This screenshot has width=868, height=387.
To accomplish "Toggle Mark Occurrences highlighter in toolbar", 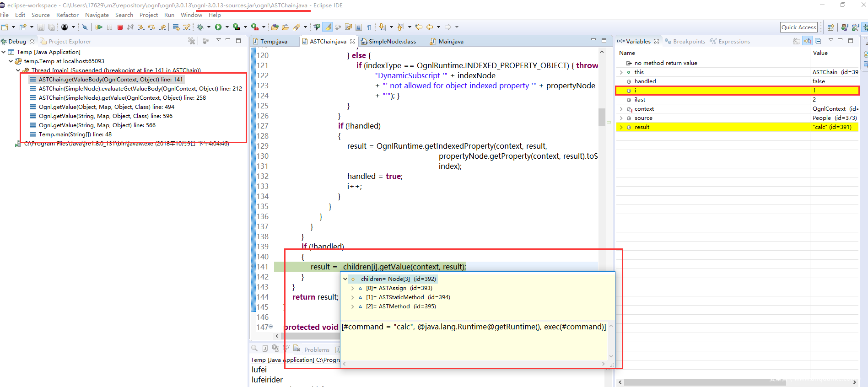I will [x=328, y=27].
